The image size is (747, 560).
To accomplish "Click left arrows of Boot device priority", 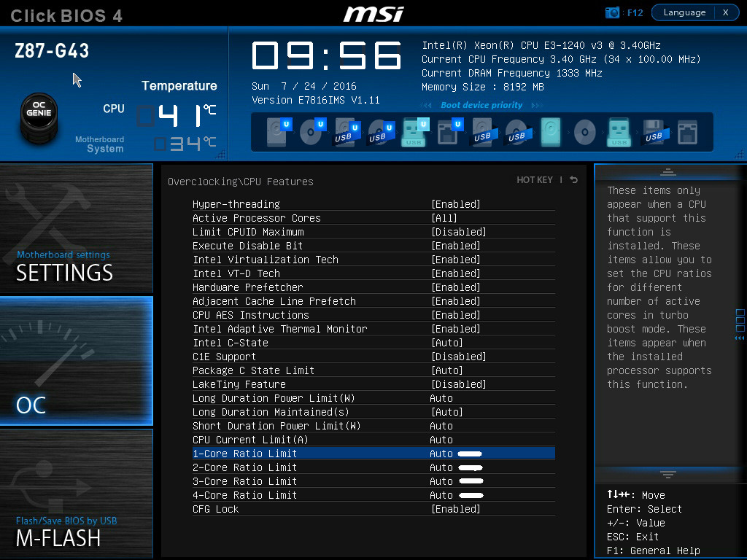I will pos(426,105).
